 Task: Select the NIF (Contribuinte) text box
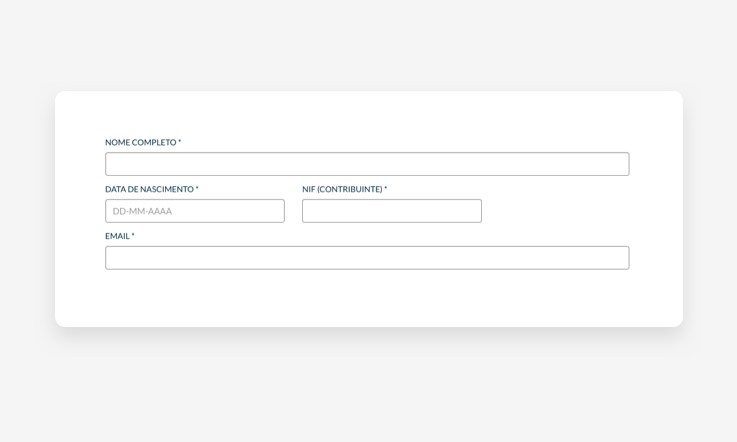[x=392, y=211]
